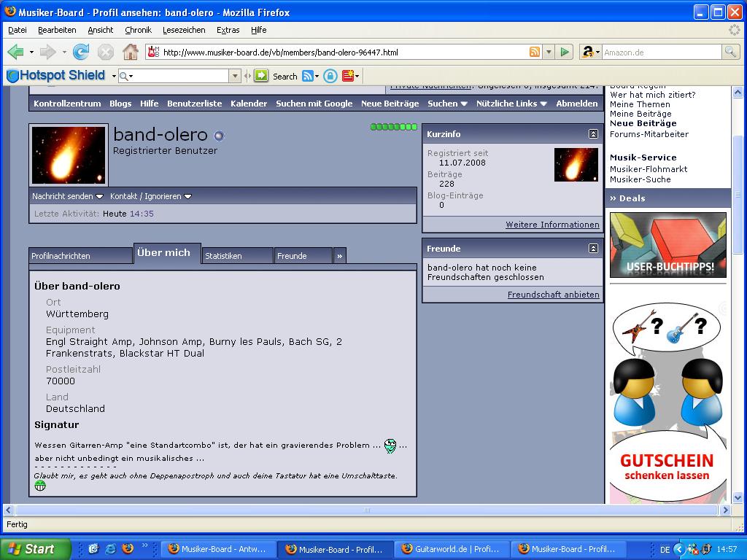Open the Hilfe menu in the menu bar
This screenshot has width=747, height=560.
[x=259, y=30]
